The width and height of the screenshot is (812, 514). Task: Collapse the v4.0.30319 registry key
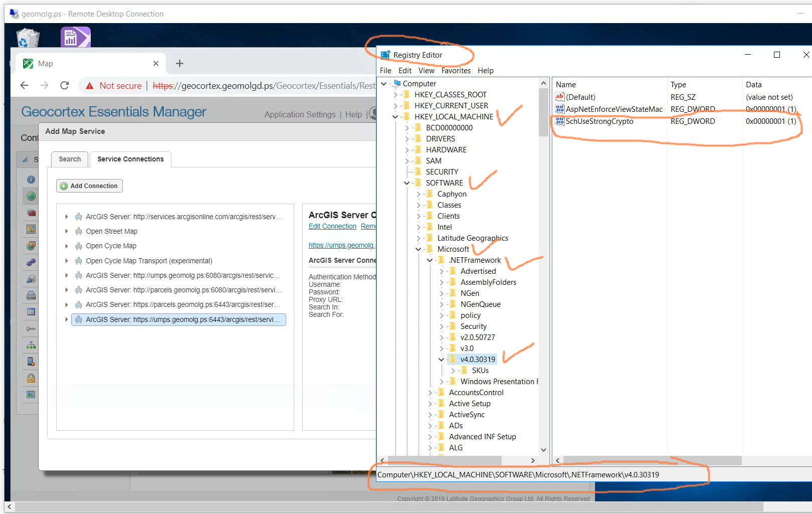pos(442,360)
